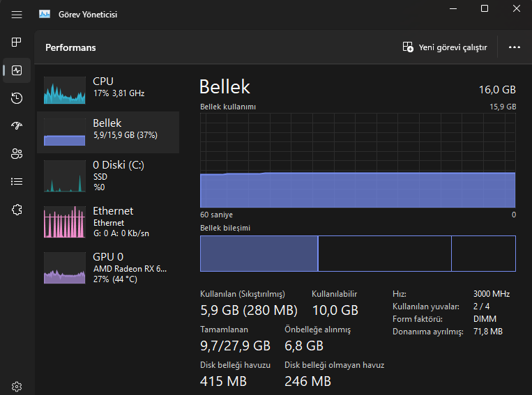Go to the Startup apps icon

17,126
